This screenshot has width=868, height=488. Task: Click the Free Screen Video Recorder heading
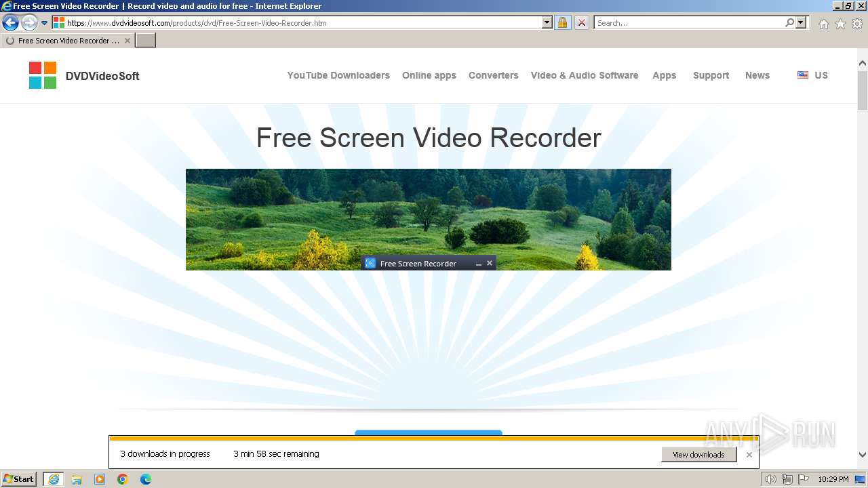pyautogui.click(x=429, y=138)
